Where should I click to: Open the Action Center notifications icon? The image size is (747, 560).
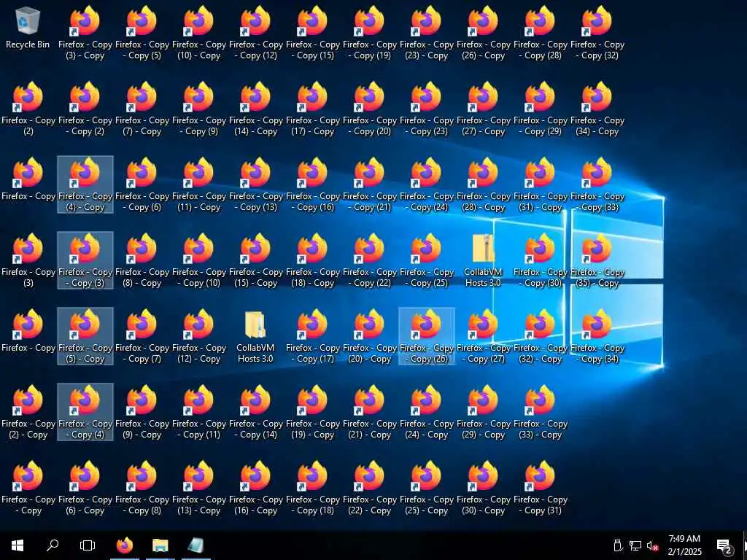click(724, 545)
